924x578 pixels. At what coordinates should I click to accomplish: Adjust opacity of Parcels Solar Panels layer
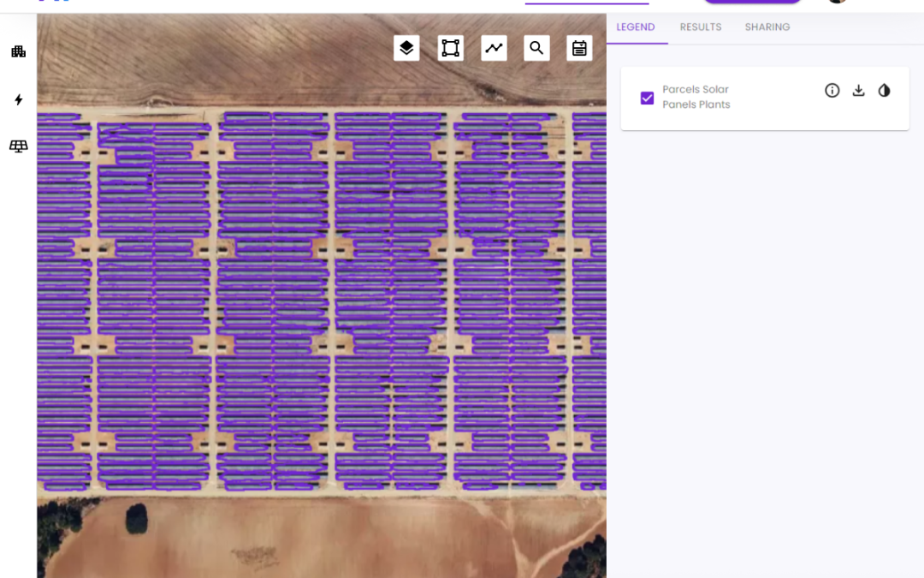click(884, 90)
